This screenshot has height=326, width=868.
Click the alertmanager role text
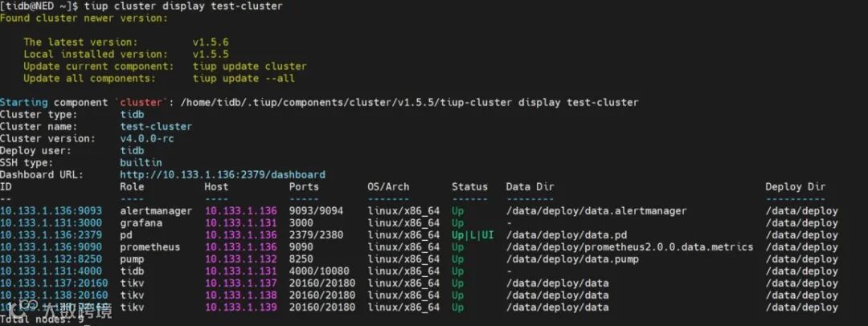coord(156,211)
